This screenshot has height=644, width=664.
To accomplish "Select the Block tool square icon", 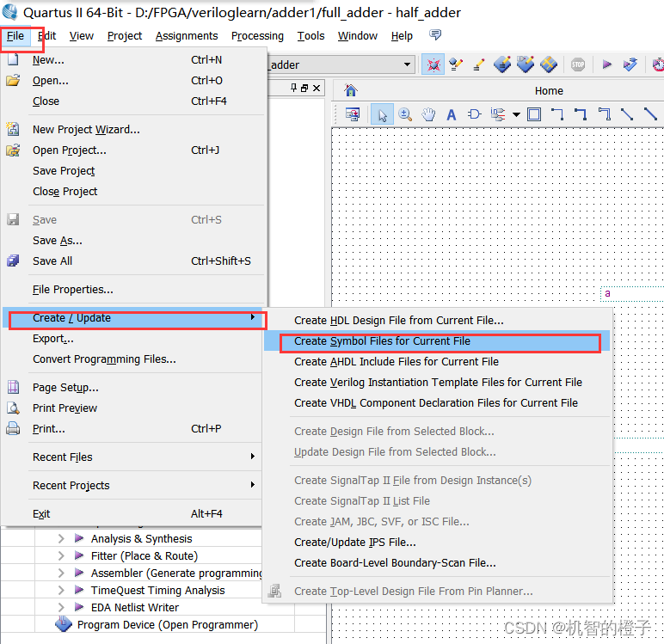I will 534,114.
